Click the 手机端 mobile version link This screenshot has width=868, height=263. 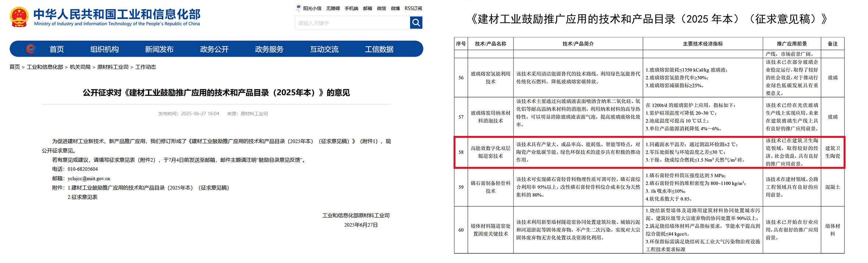click(x=351, y=8)
